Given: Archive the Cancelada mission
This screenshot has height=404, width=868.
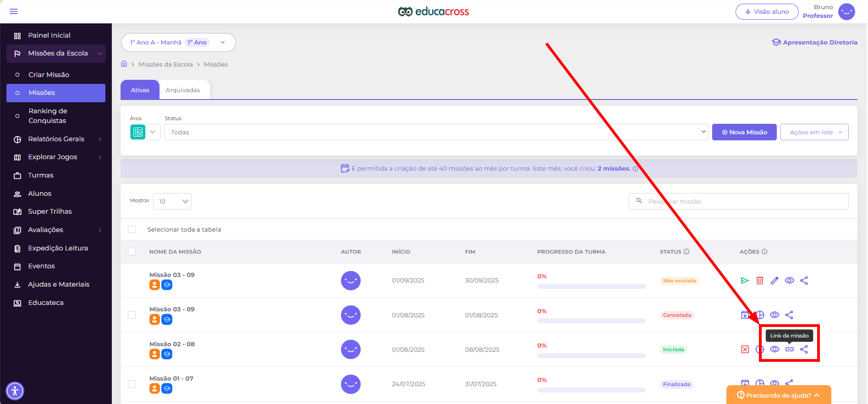Looking at the screenshot, I should click(745, 315).
